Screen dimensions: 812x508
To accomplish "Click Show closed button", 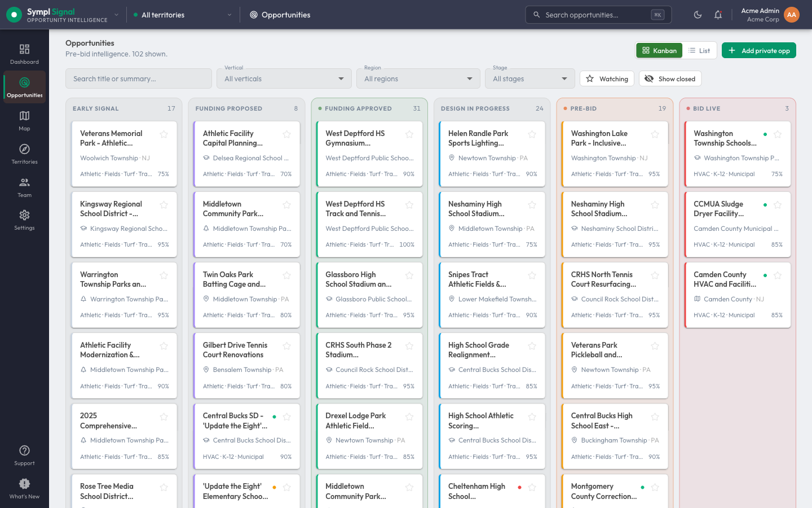I will coord(670,78).
